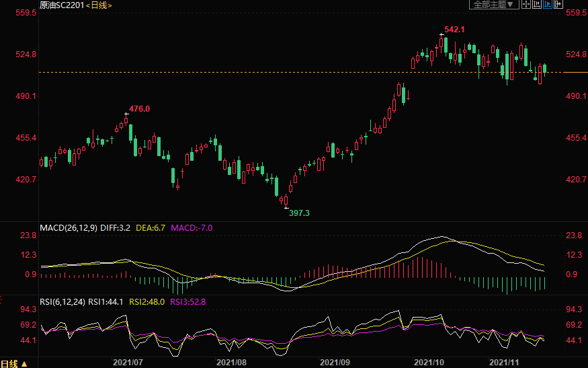This screenshot has height=368, width=588.
Task: Enable the crosshair cursor icon
Action: (526, 5)
